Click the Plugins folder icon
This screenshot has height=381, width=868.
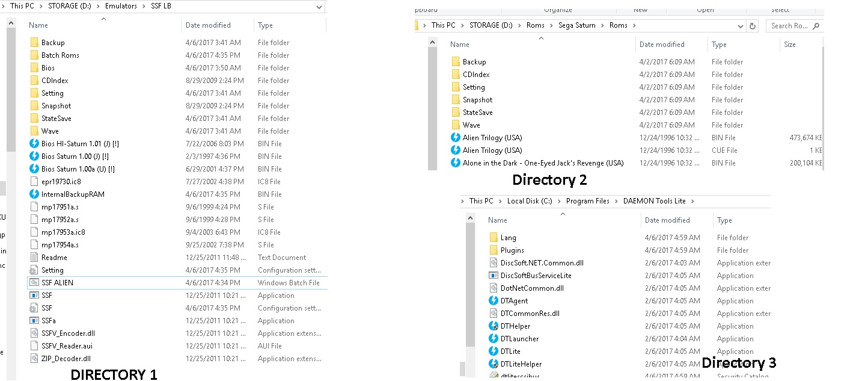(494, 250)
